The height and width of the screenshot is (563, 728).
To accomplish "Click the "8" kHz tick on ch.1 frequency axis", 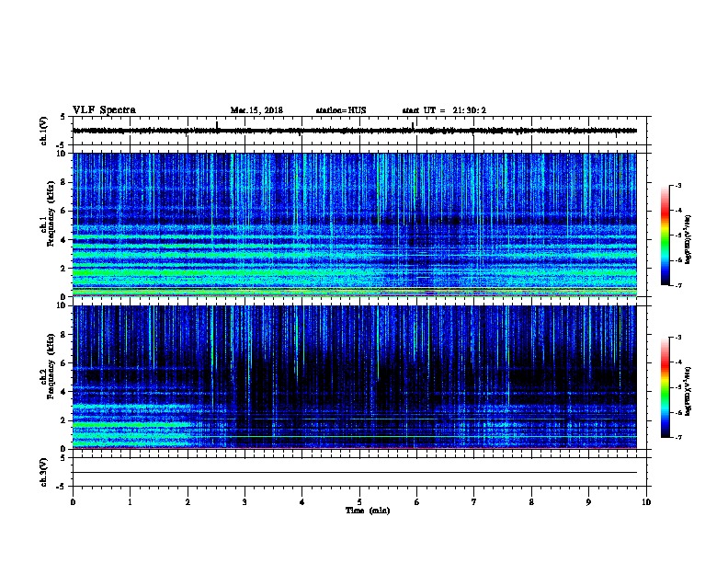I will 63,182.
